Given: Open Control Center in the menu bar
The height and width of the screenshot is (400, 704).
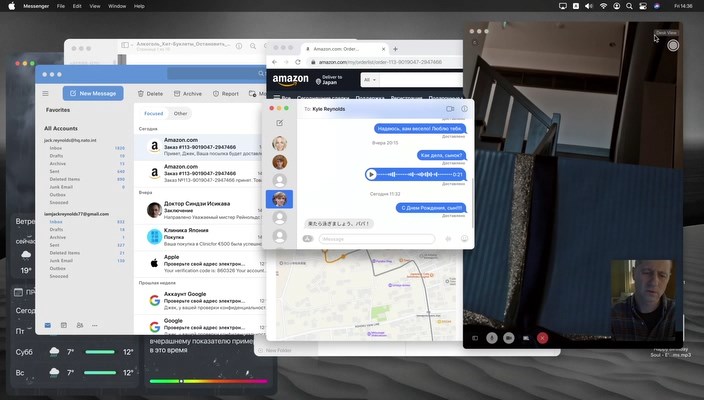Looking at the screenshot, I should pyautogui.click(x=643, y=6).
